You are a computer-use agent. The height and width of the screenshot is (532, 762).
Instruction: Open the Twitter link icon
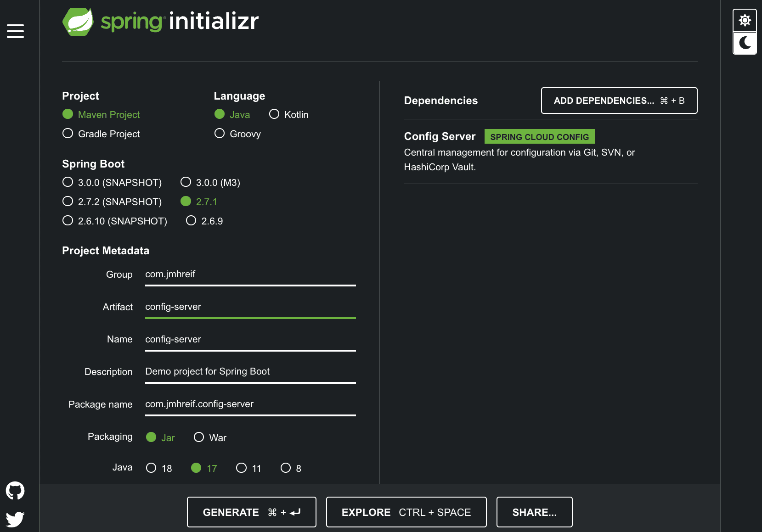[x=15, y=519]
